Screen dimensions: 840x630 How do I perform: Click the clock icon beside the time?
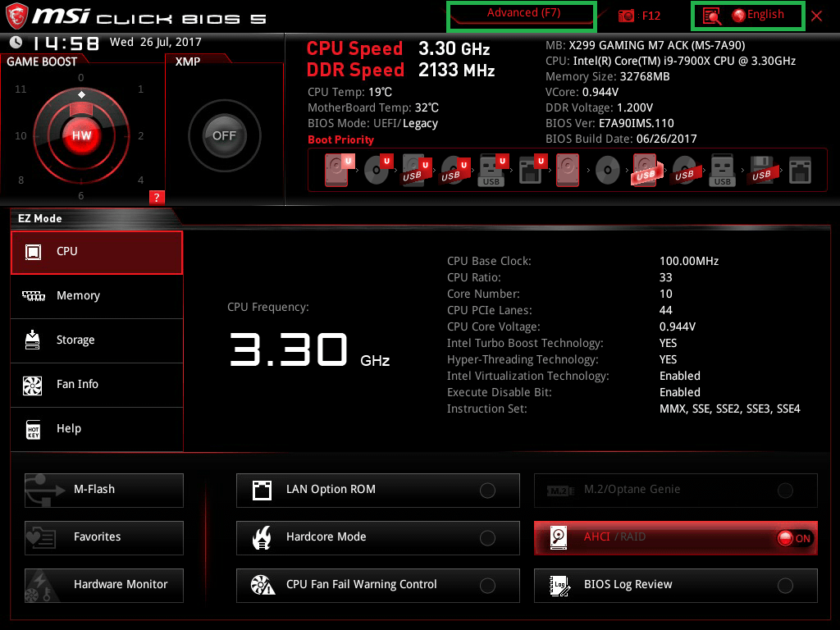[x=16, y=42]
